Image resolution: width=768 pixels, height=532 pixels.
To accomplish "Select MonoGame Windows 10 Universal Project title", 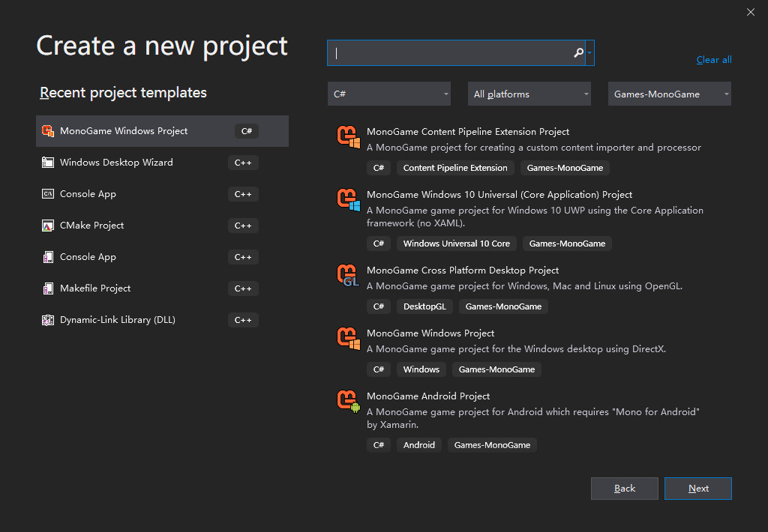I will 499,194.
